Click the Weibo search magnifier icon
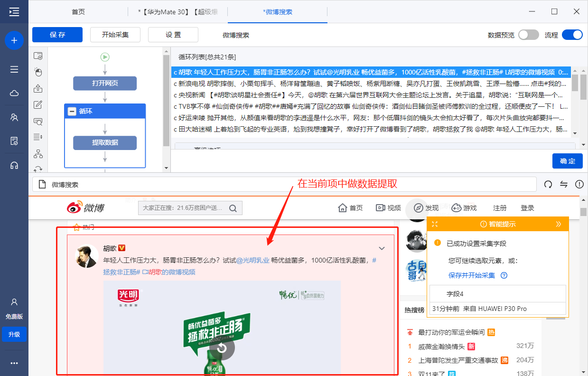Viewport: 588px width, 376px height. (x=233, y=208)
